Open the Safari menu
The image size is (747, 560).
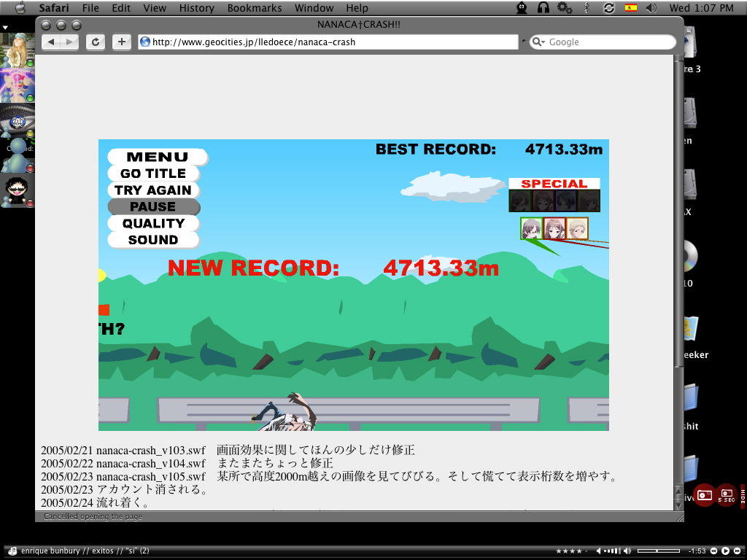click(54, 8)
